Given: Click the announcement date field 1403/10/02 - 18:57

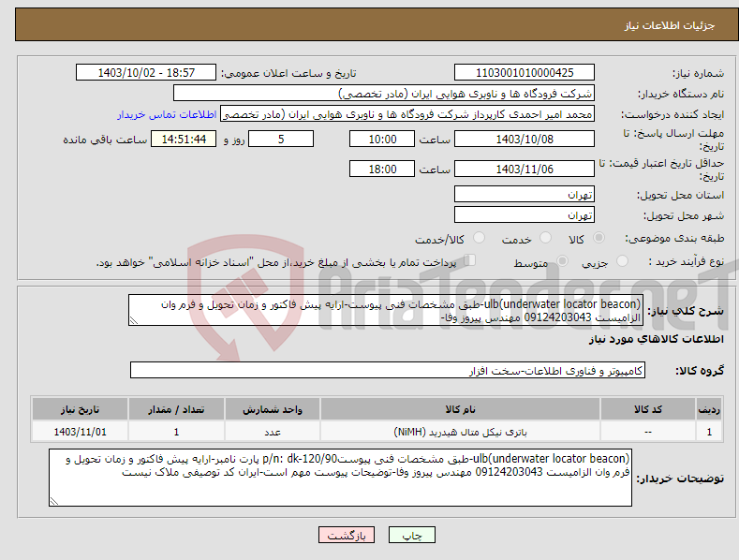Looking at the screenshot, I should pos(146,73).
